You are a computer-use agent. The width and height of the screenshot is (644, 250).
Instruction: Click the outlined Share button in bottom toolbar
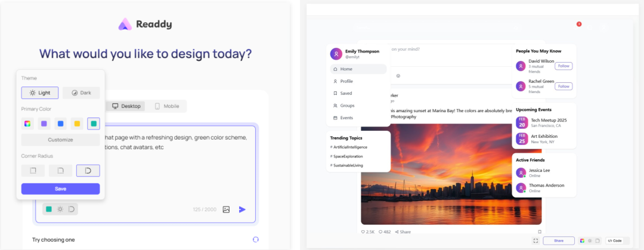pyautogui.click(x=559, y=240)
